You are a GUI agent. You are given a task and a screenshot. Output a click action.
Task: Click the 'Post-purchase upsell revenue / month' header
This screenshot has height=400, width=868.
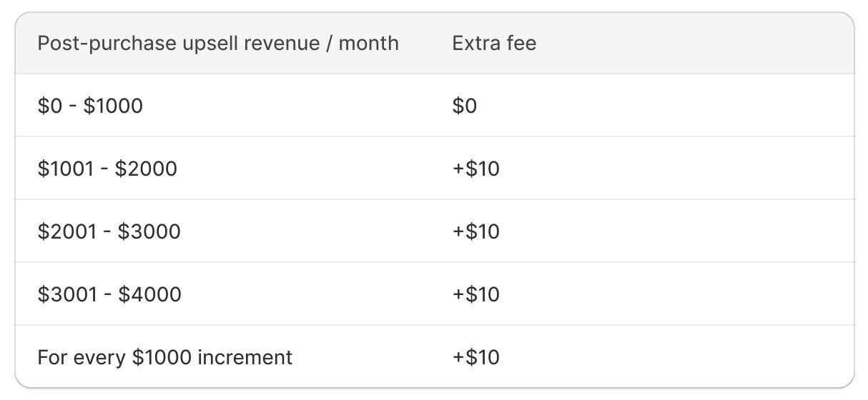click(217, 43)
